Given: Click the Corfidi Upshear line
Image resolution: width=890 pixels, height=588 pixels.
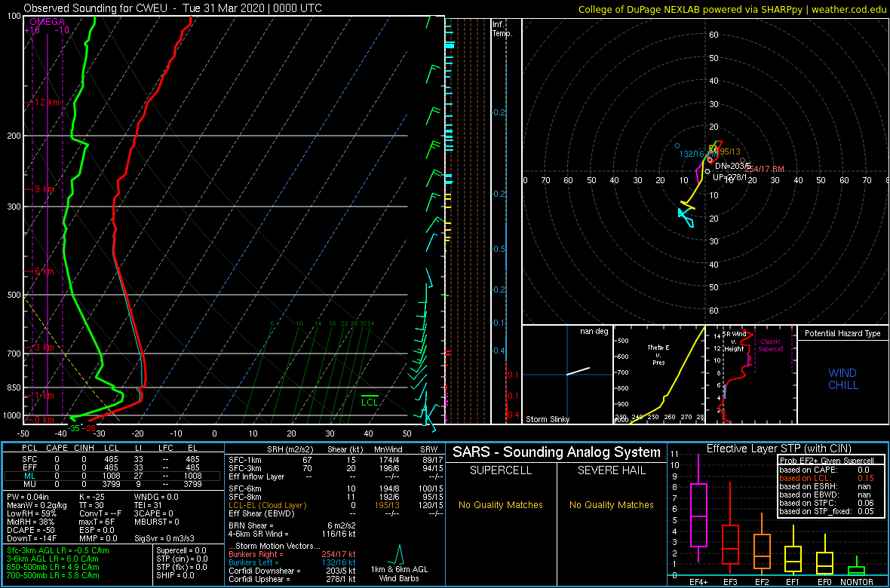Looking at the screenshot, I should tap(292, 579).
